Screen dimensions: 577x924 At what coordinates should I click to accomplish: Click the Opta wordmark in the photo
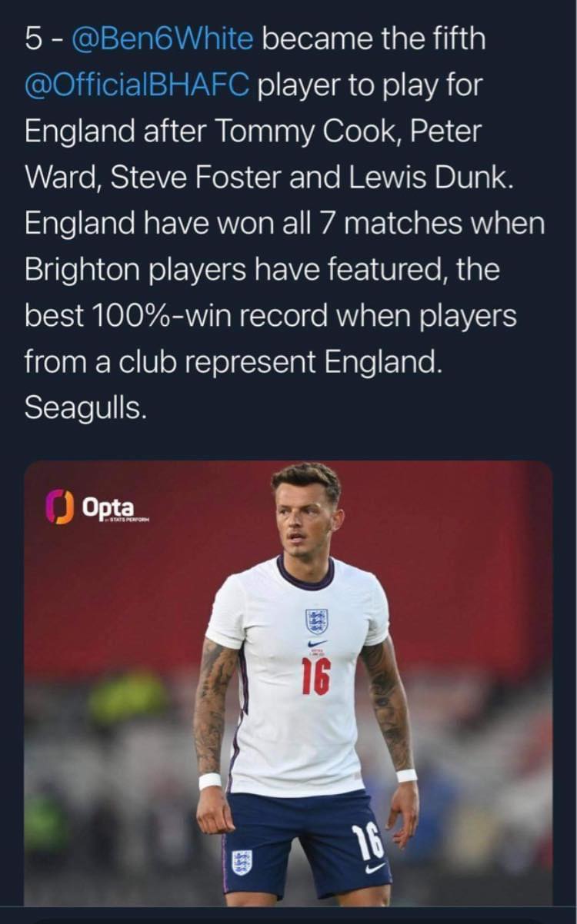[108, 507]
